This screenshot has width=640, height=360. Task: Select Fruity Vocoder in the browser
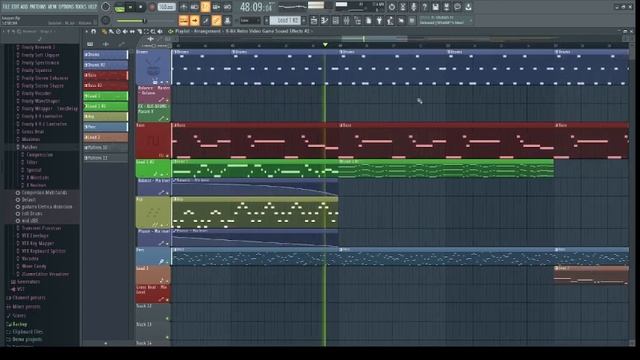pyautogui.click(x=36, y=93)
